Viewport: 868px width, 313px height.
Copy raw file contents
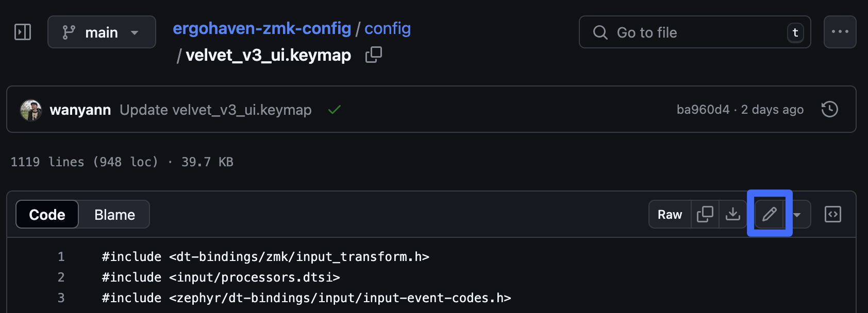(705, 214)
